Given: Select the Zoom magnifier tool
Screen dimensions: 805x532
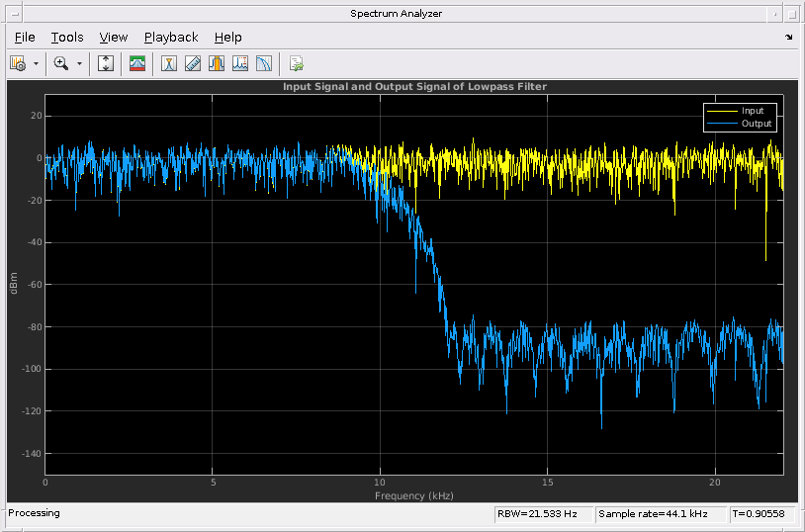Looking at the screenshot, I should coord(61,63).
